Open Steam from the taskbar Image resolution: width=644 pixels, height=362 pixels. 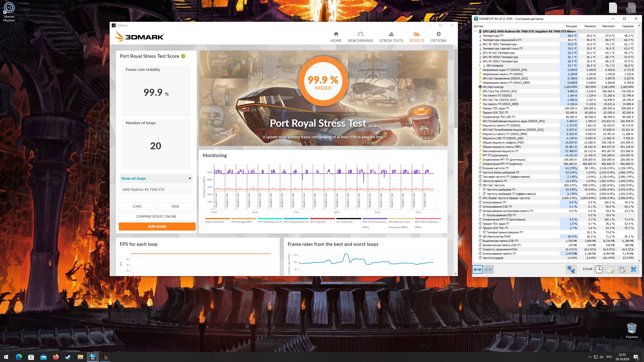(x=68, y=357)
